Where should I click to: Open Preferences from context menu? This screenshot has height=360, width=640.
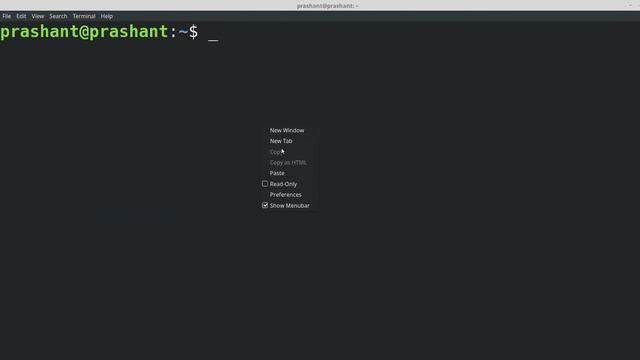pos(286,195)
